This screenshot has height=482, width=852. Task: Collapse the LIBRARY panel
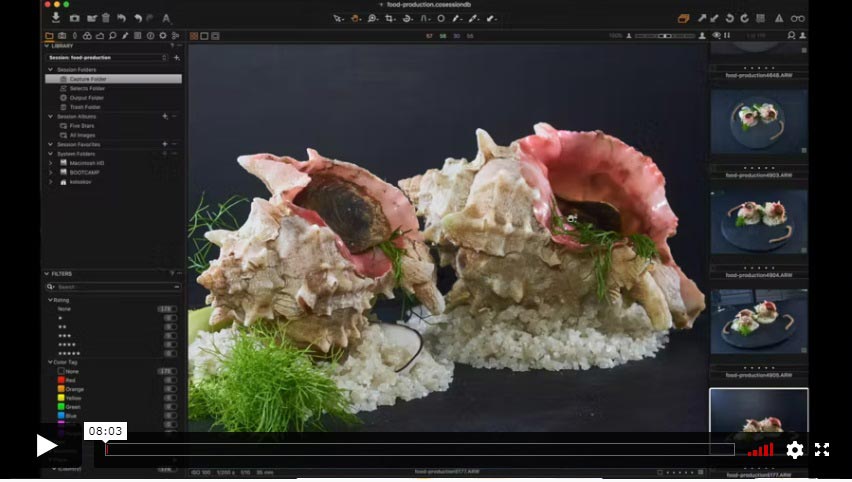[47, 46]
